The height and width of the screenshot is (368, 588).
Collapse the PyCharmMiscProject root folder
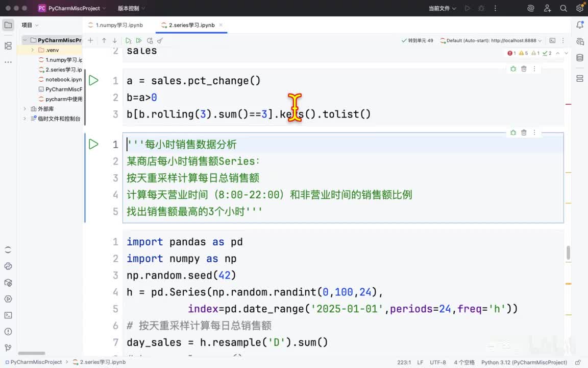click(24, 40)
